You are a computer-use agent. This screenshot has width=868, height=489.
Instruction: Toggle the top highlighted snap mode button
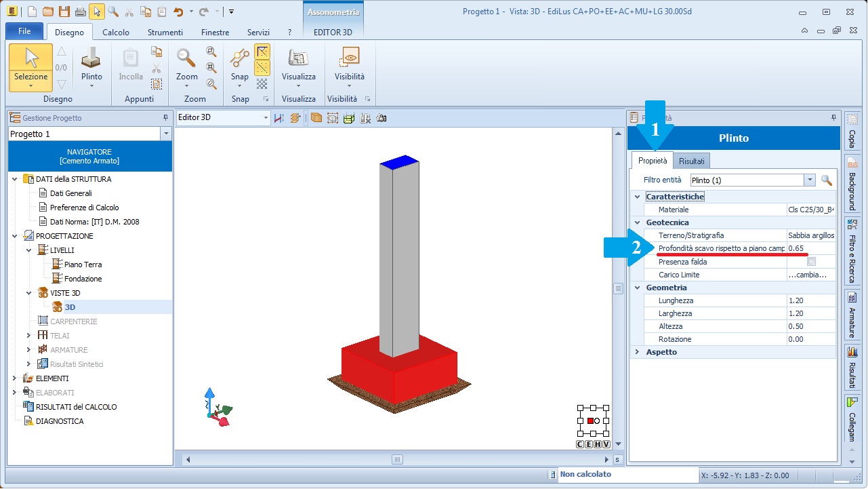pyautogui.click(x=262, y=52)
